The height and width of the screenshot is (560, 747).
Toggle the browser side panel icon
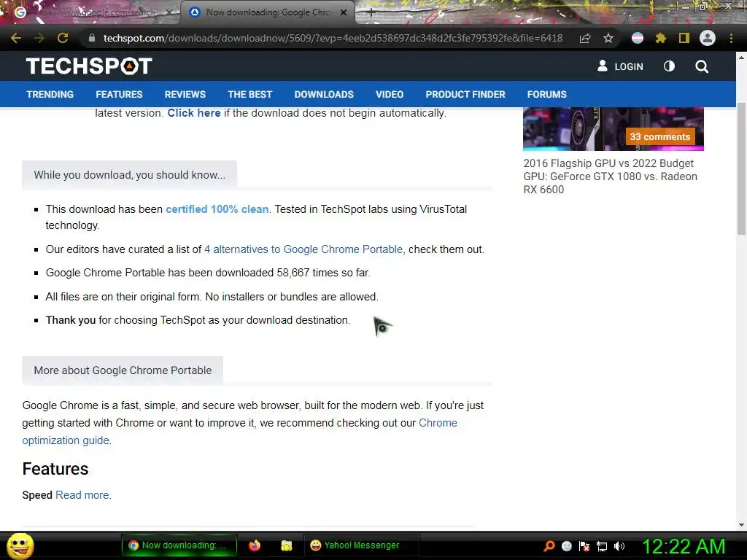point(684,38)
